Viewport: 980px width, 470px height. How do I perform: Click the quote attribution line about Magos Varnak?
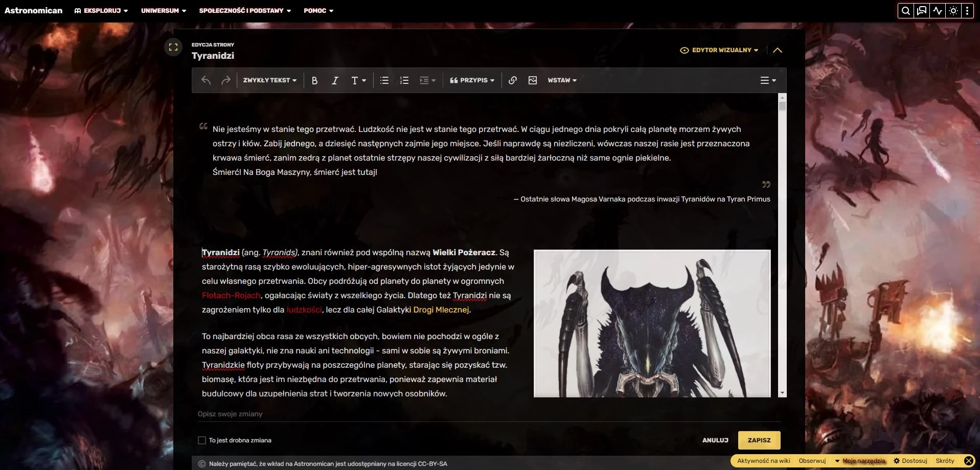coord(642,199)
